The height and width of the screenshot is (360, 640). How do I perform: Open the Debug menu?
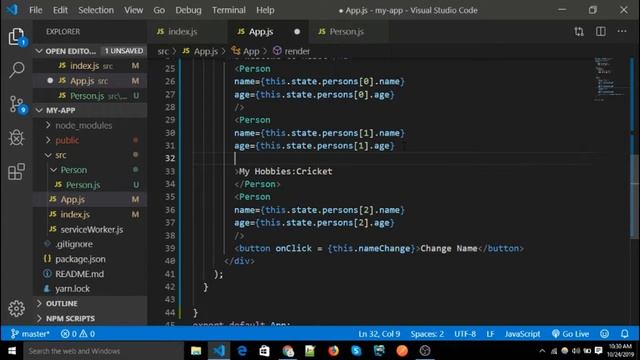188,10
